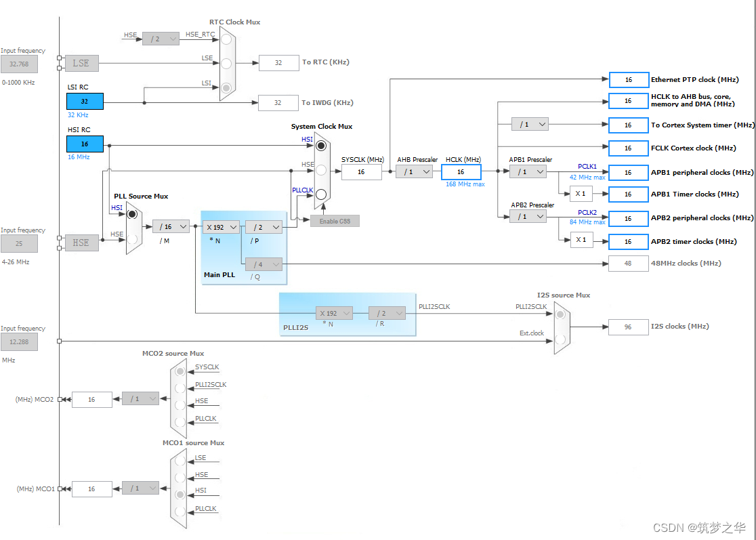Click the Enable CSS button

coord(335,222)
